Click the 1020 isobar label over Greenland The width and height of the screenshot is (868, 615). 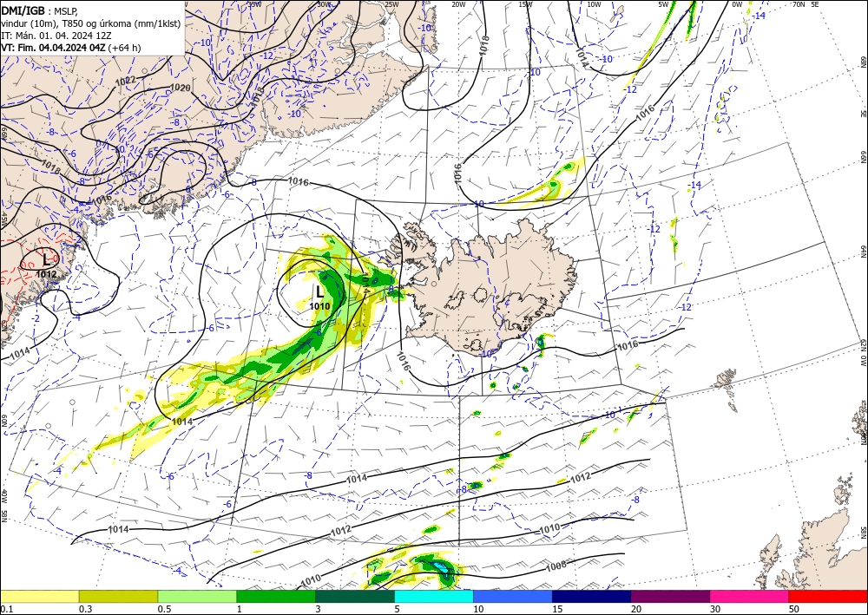pos(180,88)
